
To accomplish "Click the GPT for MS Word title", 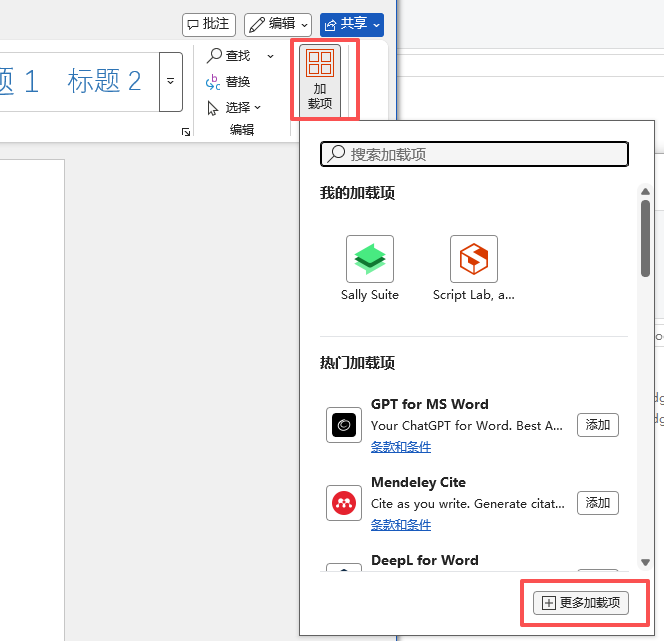I will 429,404.
